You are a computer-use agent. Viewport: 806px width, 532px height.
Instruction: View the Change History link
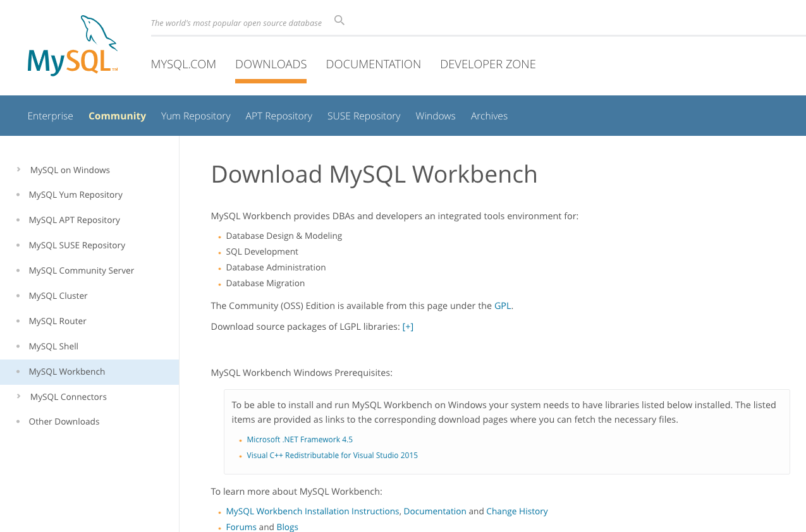tap(517, 511)
